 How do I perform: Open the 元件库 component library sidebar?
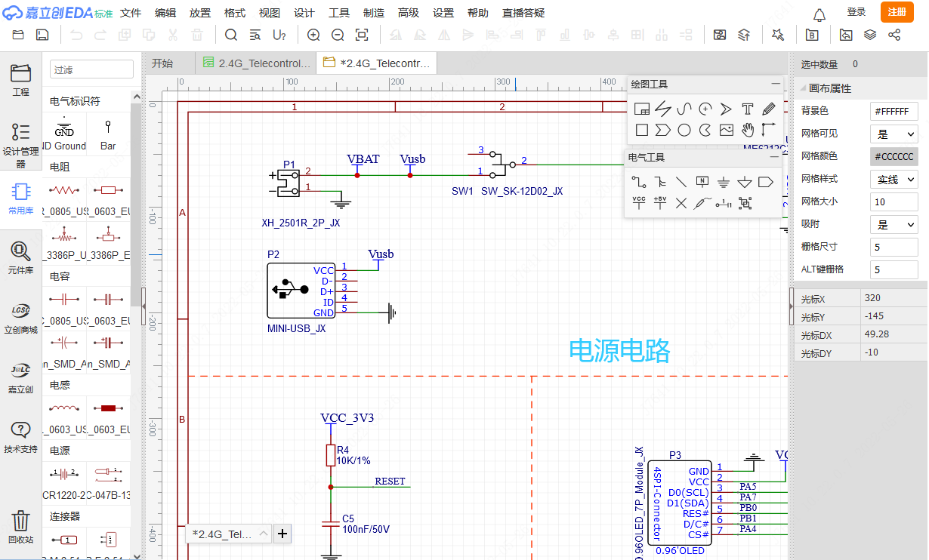(x=20, y=257)
